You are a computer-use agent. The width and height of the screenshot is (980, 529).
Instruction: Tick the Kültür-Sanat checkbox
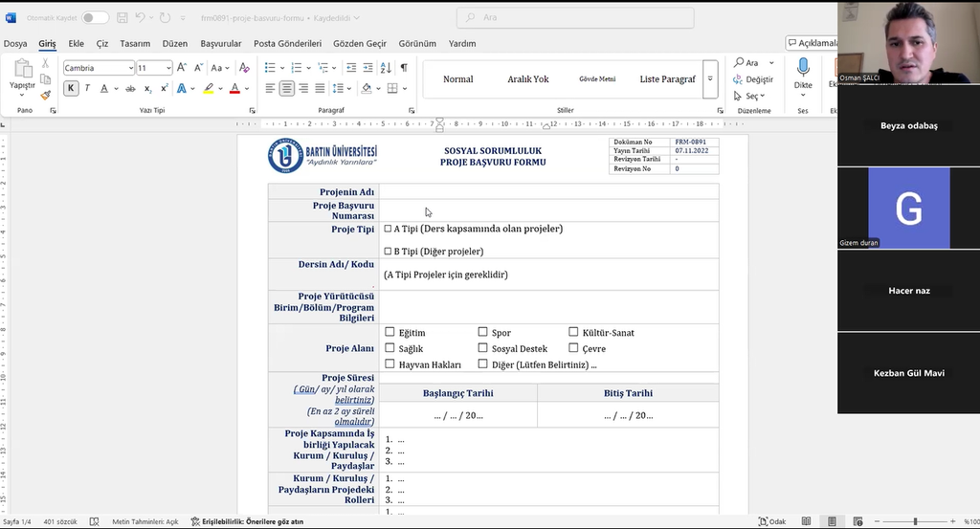point(573,332)
